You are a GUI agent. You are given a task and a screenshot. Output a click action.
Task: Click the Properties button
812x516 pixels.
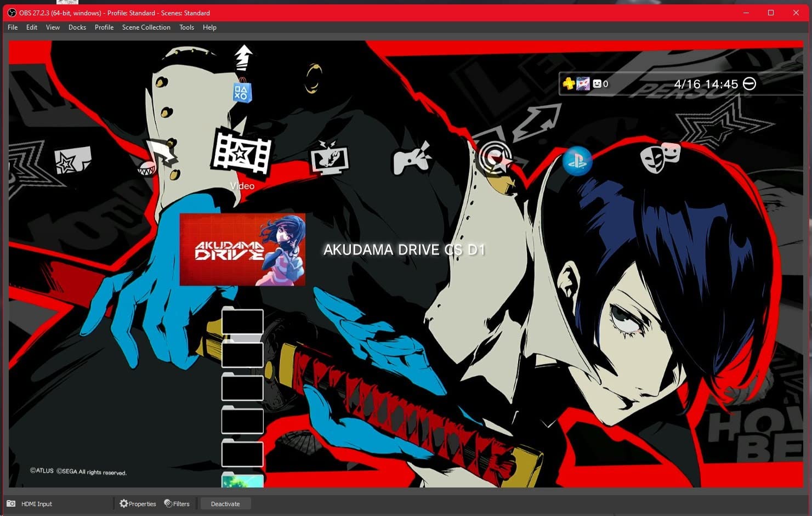point(138,503)
